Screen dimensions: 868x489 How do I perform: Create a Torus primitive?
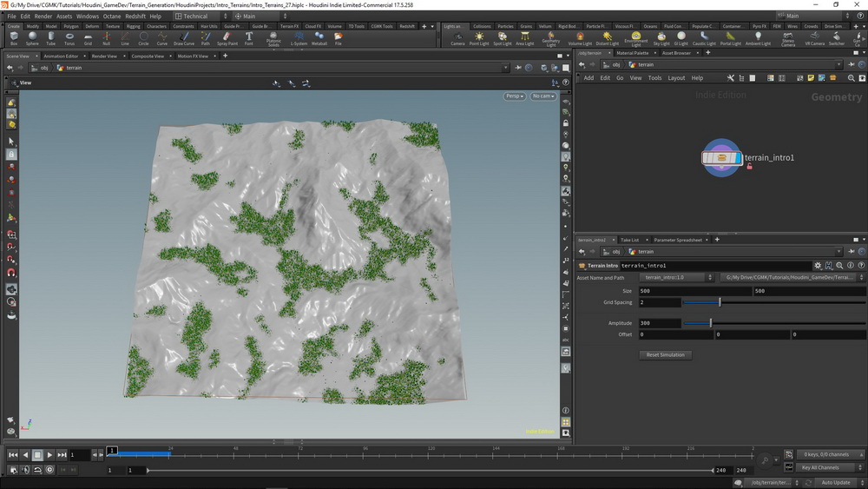69,38
